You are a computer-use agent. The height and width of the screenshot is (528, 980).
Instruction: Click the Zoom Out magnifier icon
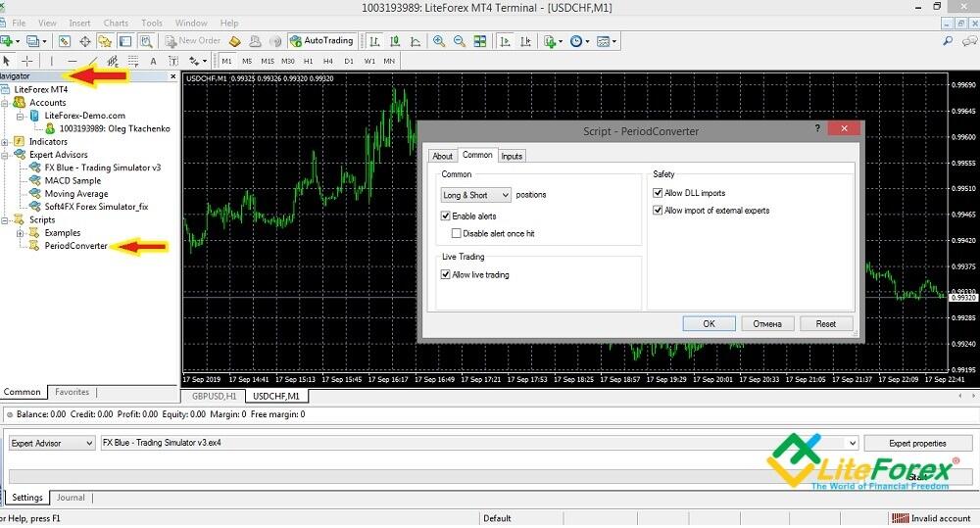pyautogui.click(x=459, y=41)
